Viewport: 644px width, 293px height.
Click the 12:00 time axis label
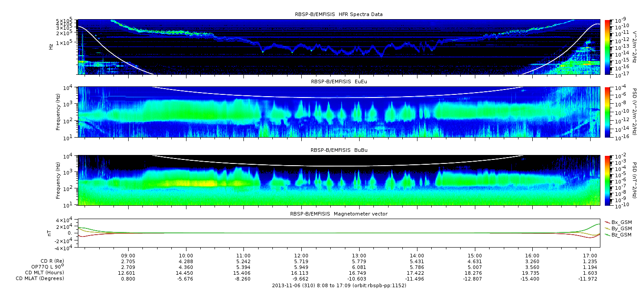[301, 256]
